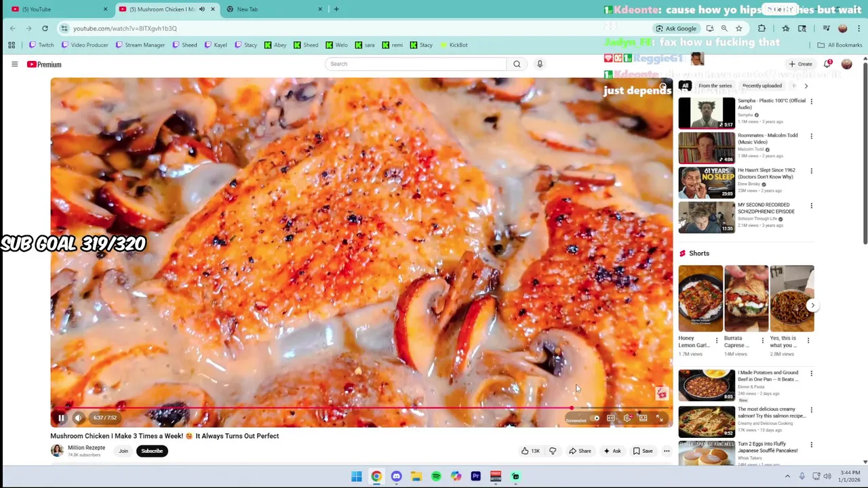
Task: Open the KickBot bookmark
Action: pyautogui.click(x=454, y=45)
